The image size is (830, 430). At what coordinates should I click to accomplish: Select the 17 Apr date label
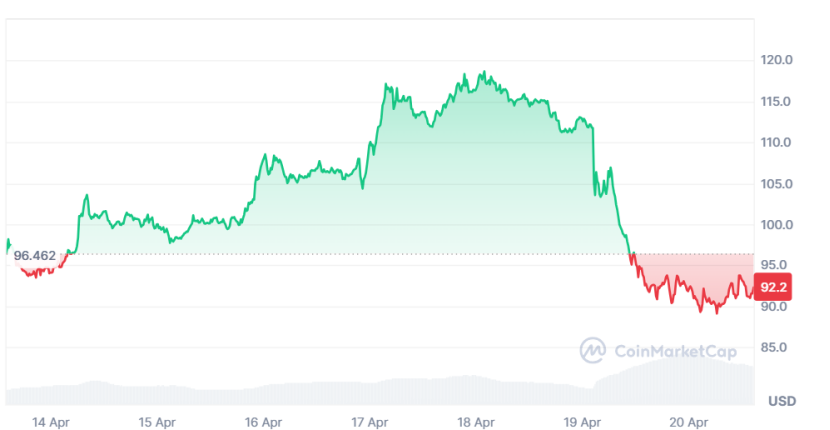372,422
